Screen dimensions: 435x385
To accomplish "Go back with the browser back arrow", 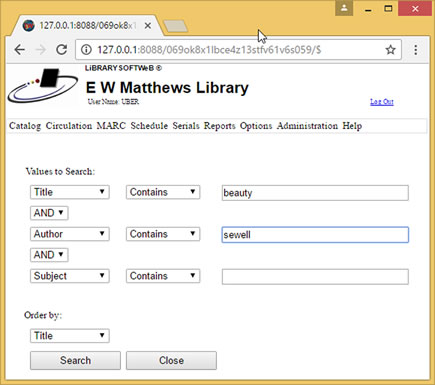I will click(x=20, y=50).
